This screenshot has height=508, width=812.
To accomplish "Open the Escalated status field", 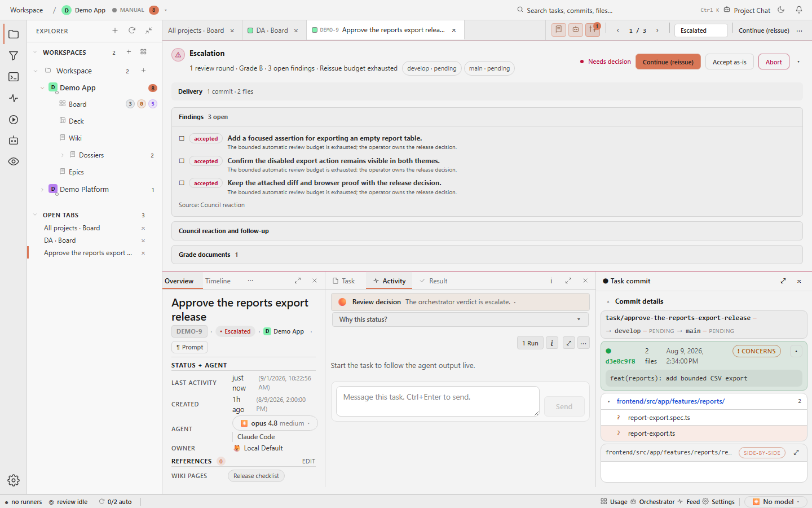I will pyautogui.click(x=701, y=30).
